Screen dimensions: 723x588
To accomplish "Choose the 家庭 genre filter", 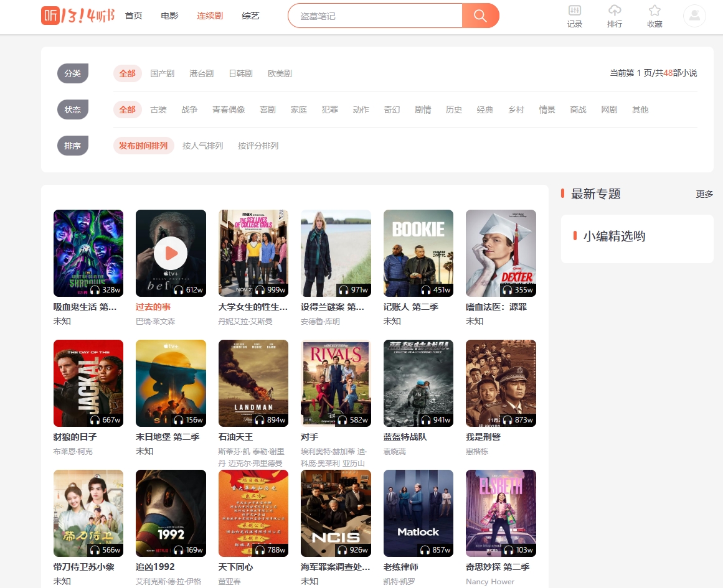I will point(299,110).
